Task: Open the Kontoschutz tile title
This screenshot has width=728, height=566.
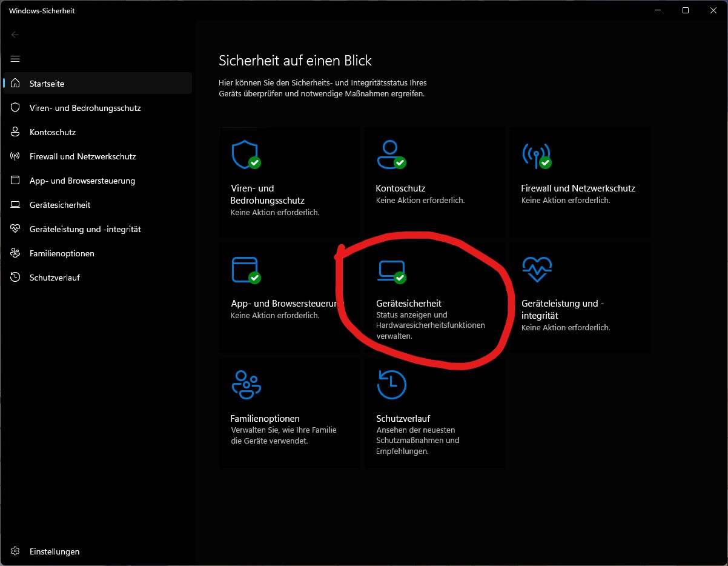Action: point(400,188)
